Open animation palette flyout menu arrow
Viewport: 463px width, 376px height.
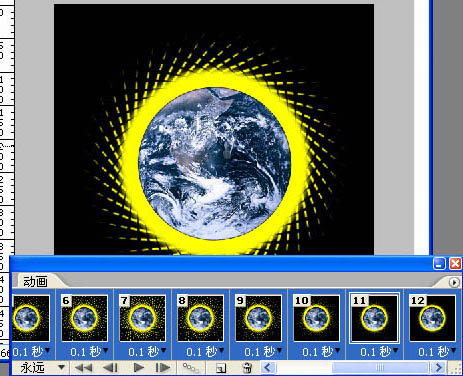tap(454, 283)
